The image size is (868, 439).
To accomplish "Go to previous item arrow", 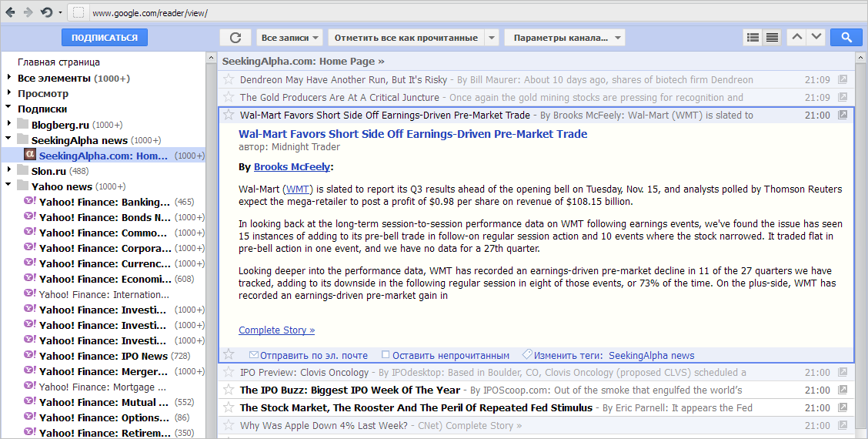I will pyautogui.click(x=796, y=37).
